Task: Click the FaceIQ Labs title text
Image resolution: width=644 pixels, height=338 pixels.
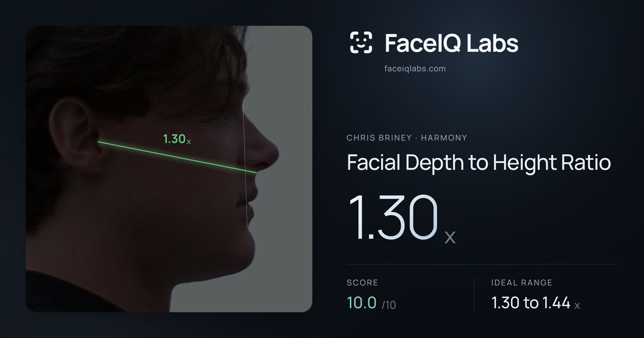Action: (451, 43)
